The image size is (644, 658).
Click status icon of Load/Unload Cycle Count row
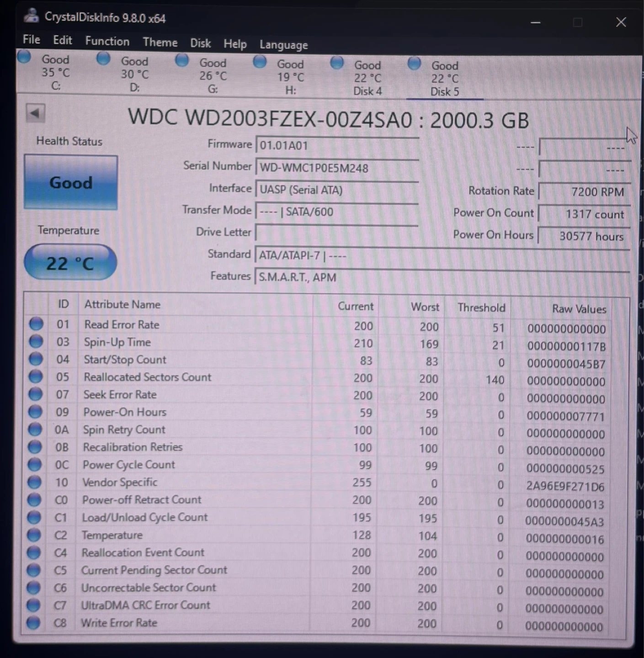(34, 517)
